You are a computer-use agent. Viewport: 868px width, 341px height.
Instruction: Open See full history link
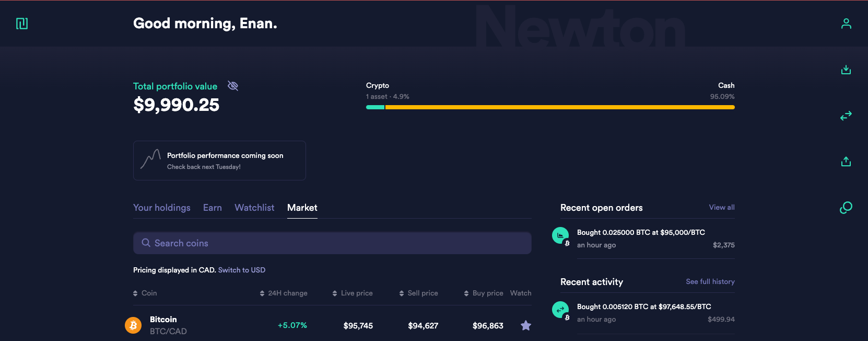[x=710, y=281]
